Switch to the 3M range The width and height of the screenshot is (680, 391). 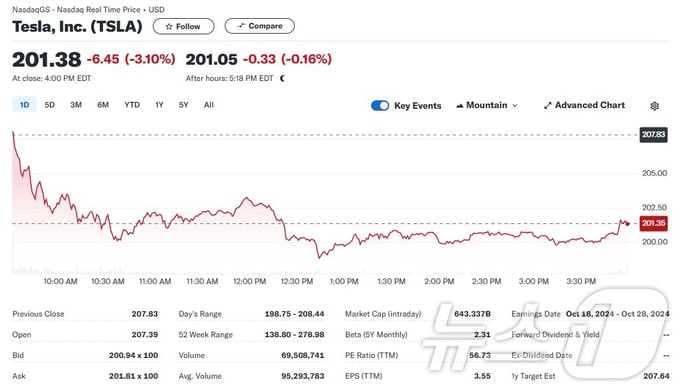76,104
